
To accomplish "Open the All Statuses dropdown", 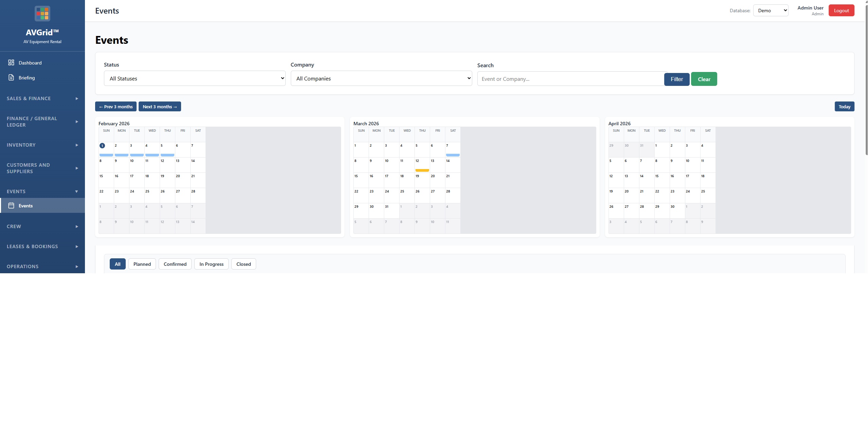I will tap(195, 78).
